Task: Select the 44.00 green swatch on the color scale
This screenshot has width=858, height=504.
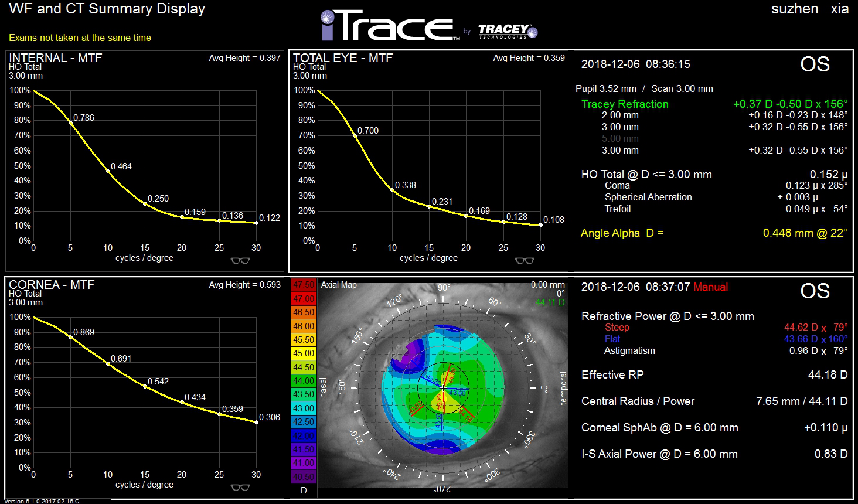Action: point(304,381)
